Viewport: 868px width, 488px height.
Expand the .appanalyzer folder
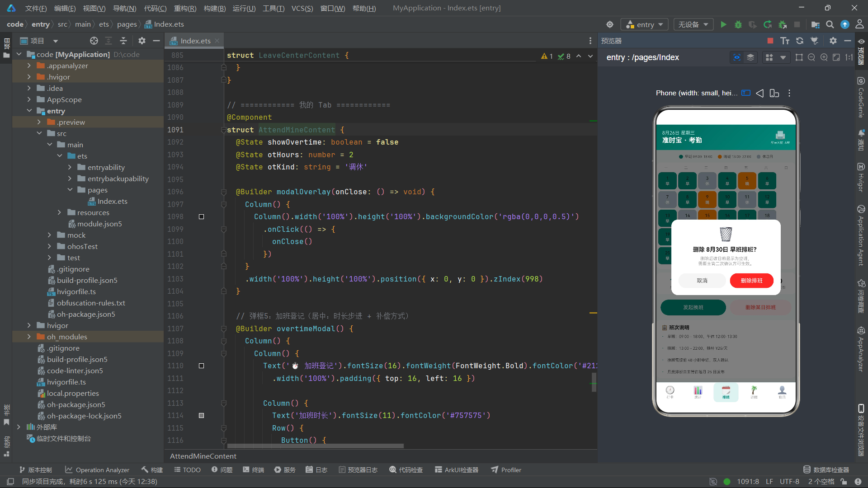(29, 66)
